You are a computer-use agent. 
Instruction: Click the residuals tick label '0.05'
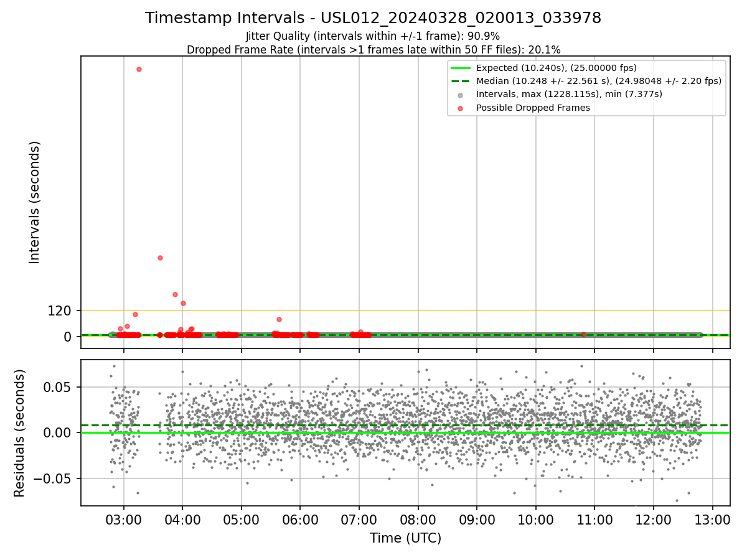click(59, 387)
